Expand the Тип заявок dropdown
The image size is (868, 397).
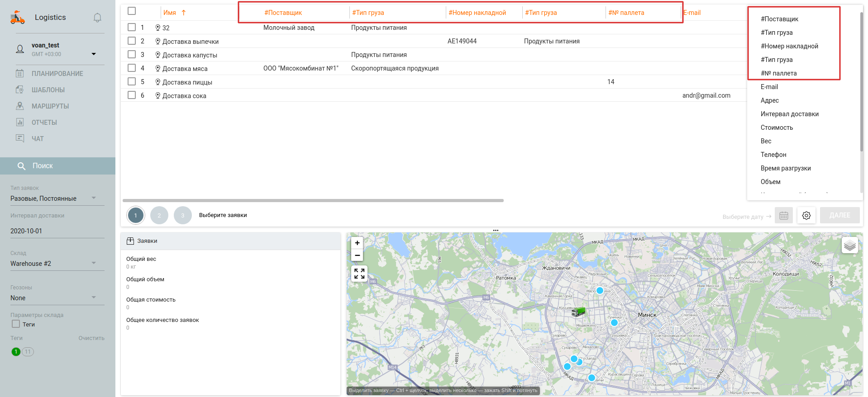pyautogui.click(x=94, y=198)
